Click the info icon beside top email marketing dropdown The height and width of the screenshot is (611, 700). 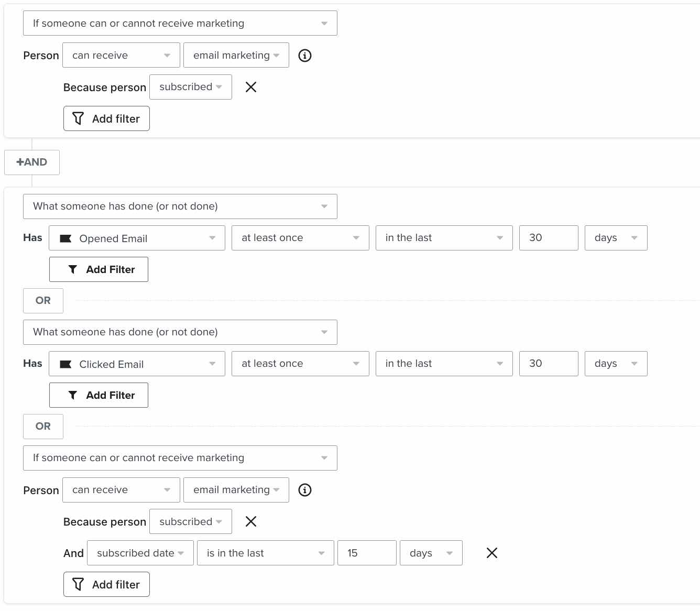coord(304,55)
